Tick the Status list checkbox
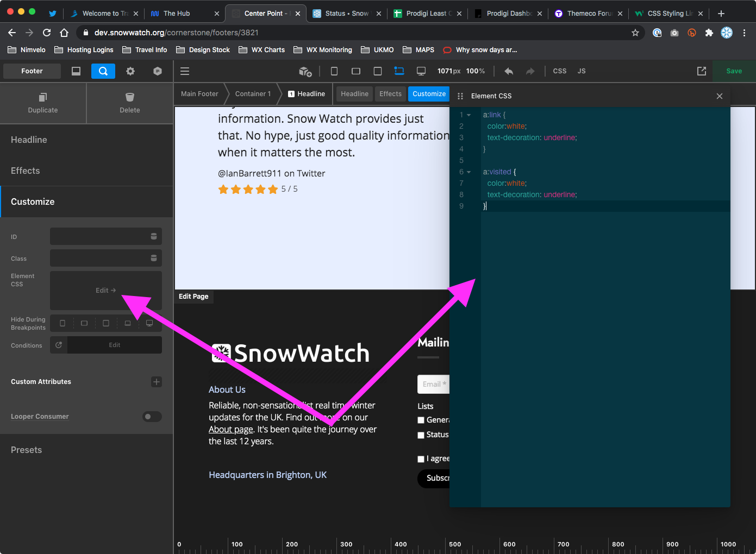Image resolution: width=756 pixels, height=554 pixels. click(421, 435)
